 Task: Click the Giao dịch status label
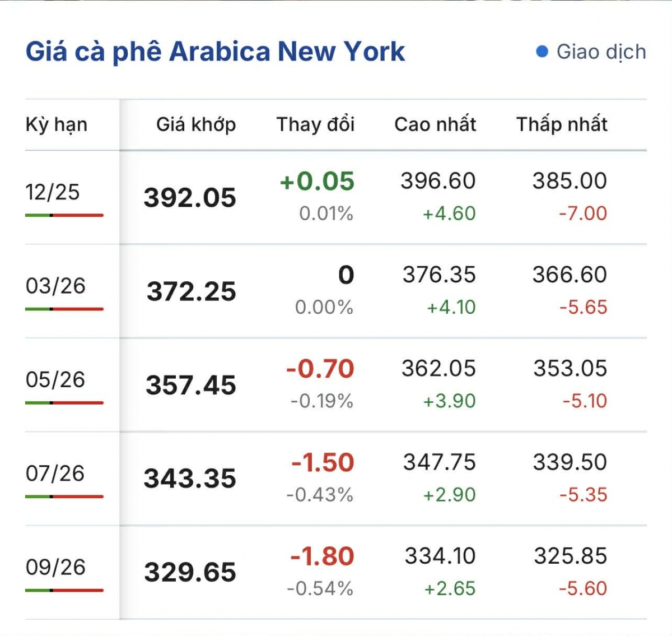[x=601, y=52]
